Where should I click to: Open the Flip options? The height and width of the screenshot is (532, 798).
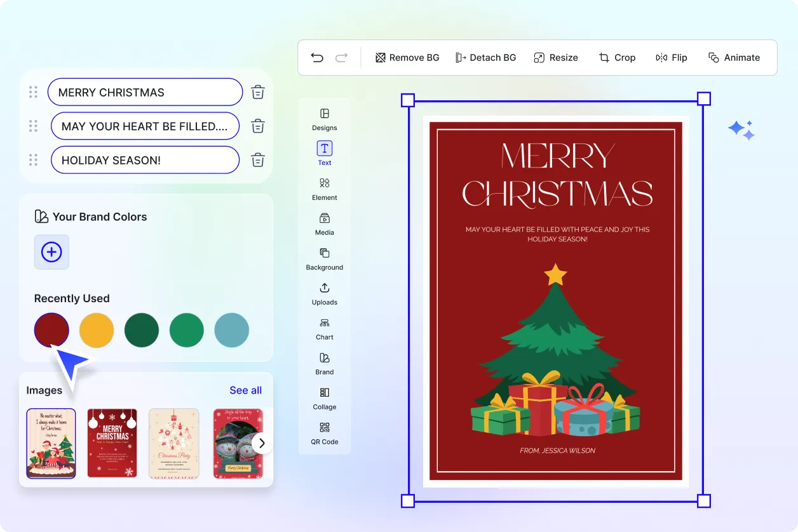(x=671, y=57)
